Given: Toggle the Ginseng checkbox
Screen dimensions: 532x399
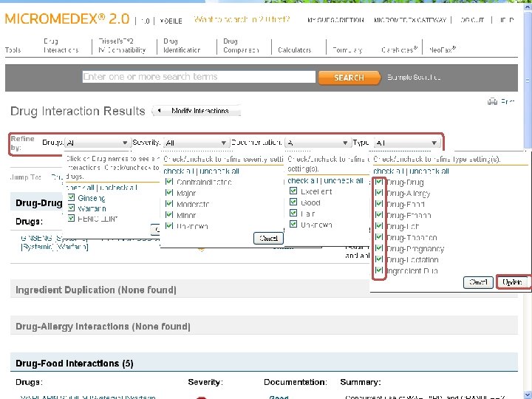Looking at the screenshot, I should tap(71, 197).
